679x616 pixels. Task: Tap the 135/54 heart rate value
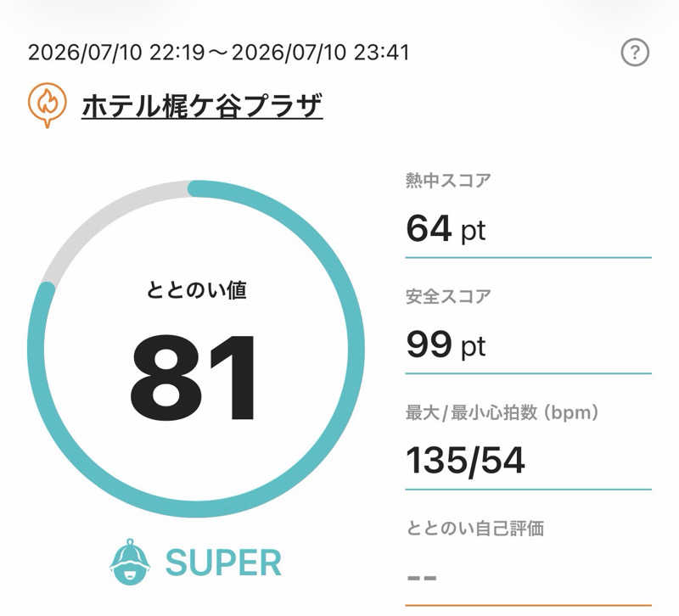[465, 461]
